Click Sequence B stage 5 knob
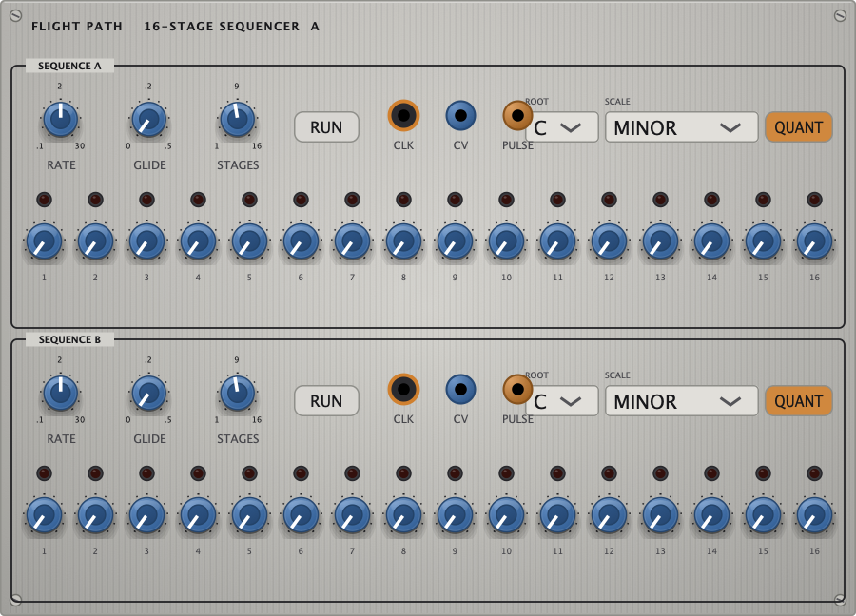The height and width of the screenshot is (616, 856). (x=249, y=515)
